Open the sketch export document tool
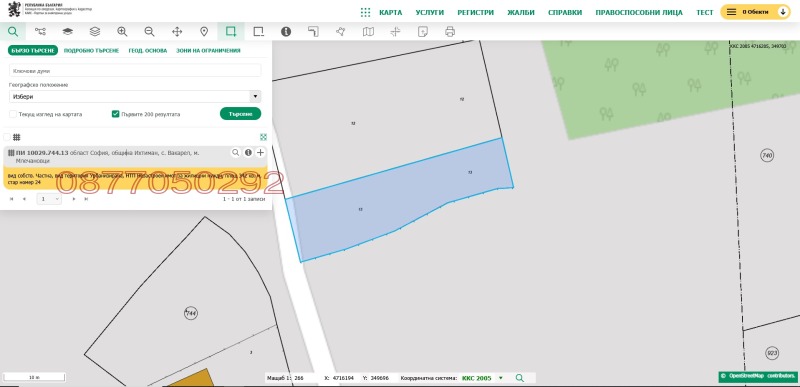The image size is (800, 387). coord(422,32)
